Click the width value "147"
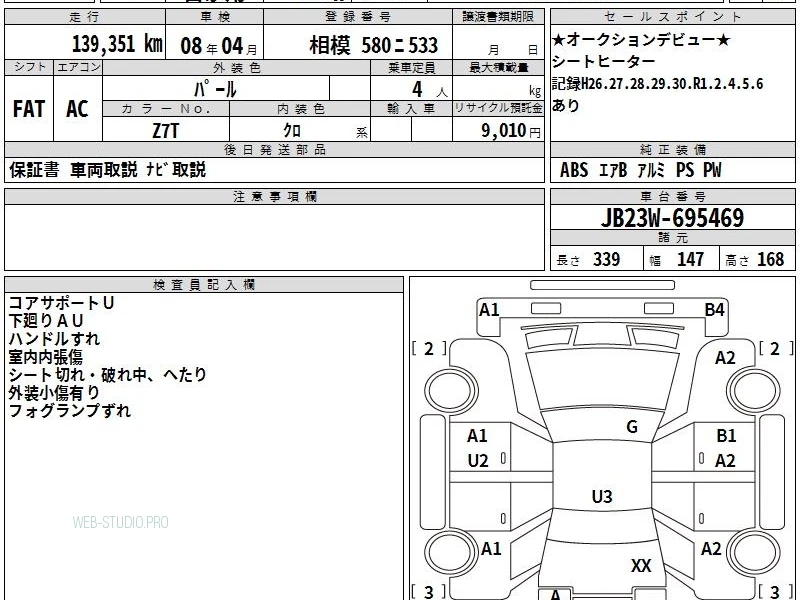Image resolution: width=800 pixels, height=600 pixels. [x=690, y=259]
